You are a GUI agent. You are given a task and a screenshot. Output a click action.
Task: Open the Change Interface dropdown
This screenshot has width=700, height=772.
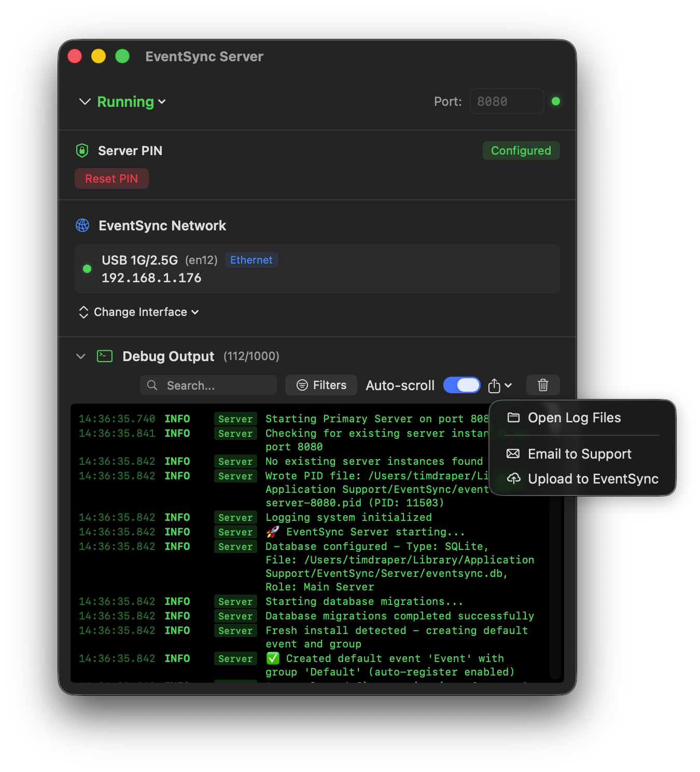146,312
